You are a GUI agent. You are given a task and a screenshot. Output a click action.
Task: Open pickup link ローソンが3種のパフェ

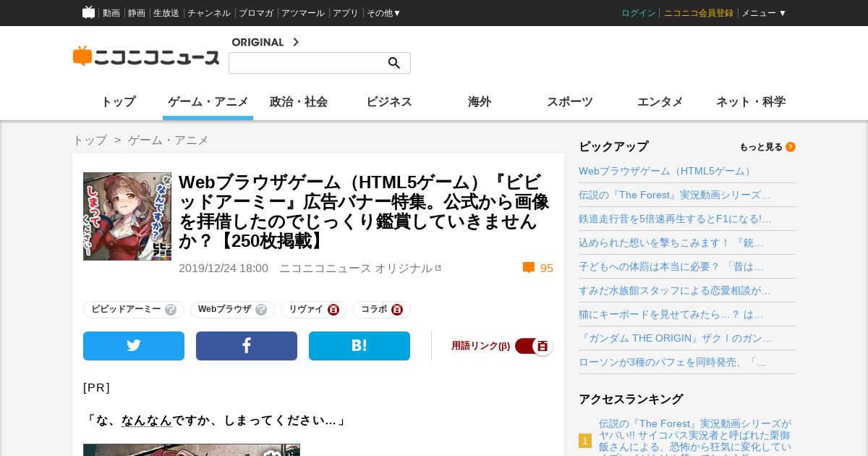point(673,363)
